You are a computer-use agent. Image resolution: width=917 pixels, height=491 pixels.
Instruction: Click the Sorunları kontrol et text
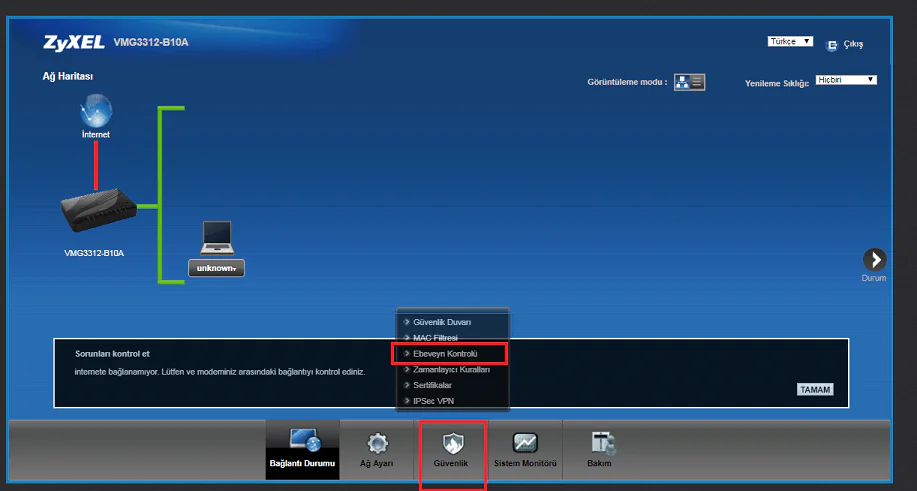pyautogui.click(x=112, y=354)
